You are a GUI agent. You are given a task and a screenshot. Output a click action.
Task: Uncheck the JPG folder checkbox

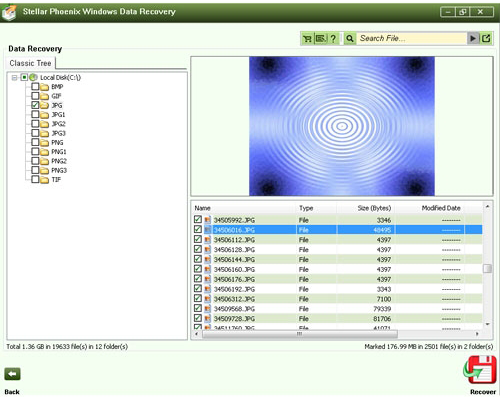click(x=35, y=105)
